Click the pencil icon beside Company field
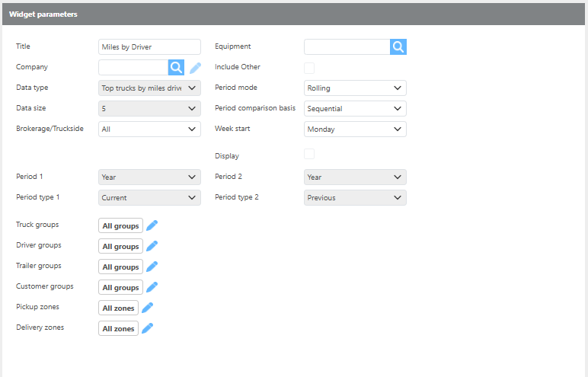 coord(196,68)
